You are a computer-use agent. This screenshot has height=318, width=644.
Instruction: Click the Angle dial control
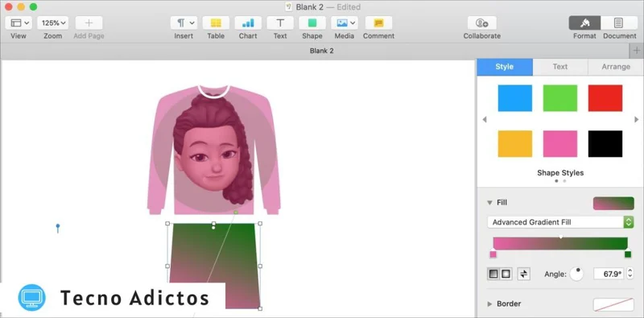[576, 274]
